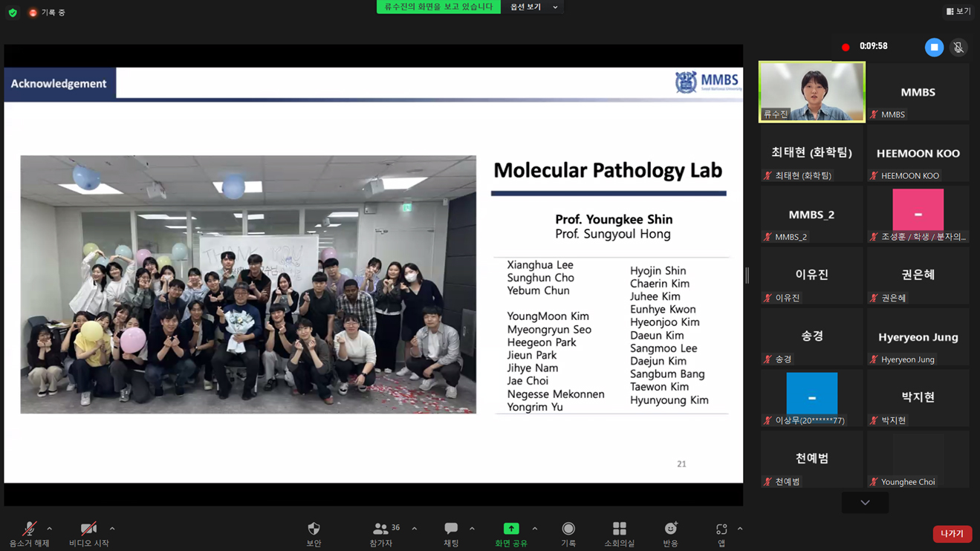The height and width of the screenshot is (551, 980).
Task: Select the 류수진 speaker video thumbnail
Action: pyautogui.click(x=811, y=91)
